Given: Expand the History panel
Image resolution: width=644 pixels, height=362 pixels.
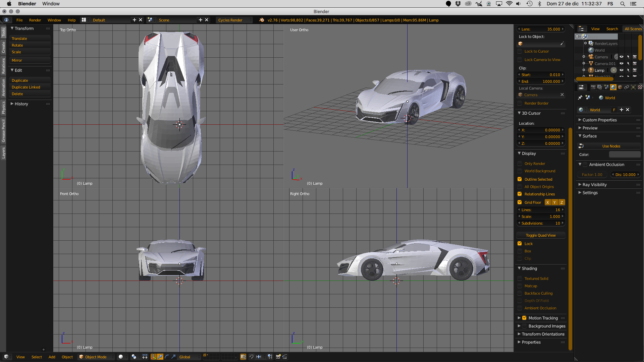Looking at the screenshot, I should (21, 104).
